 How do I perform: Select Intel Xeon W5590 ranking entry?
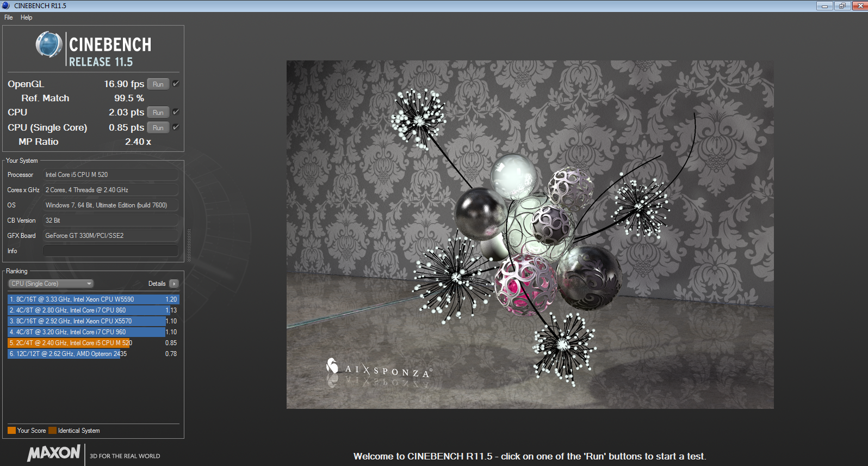[x=93, y=299]
